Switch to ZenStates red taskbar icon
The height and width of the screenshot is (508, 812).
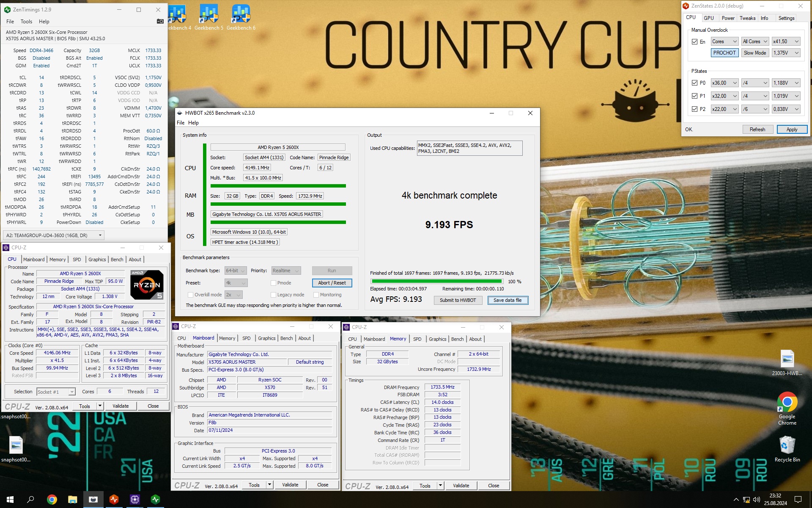pos(114,500)
